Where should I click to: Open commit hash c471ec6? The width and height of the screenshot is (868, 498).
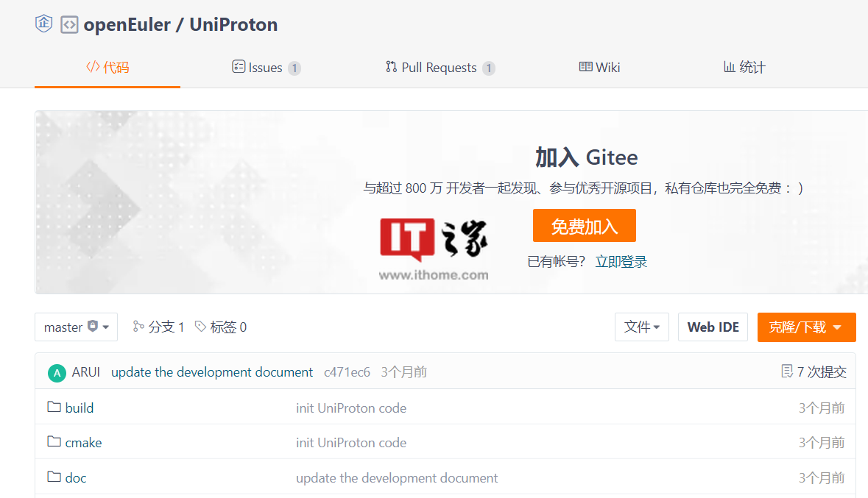click(347, 372)
